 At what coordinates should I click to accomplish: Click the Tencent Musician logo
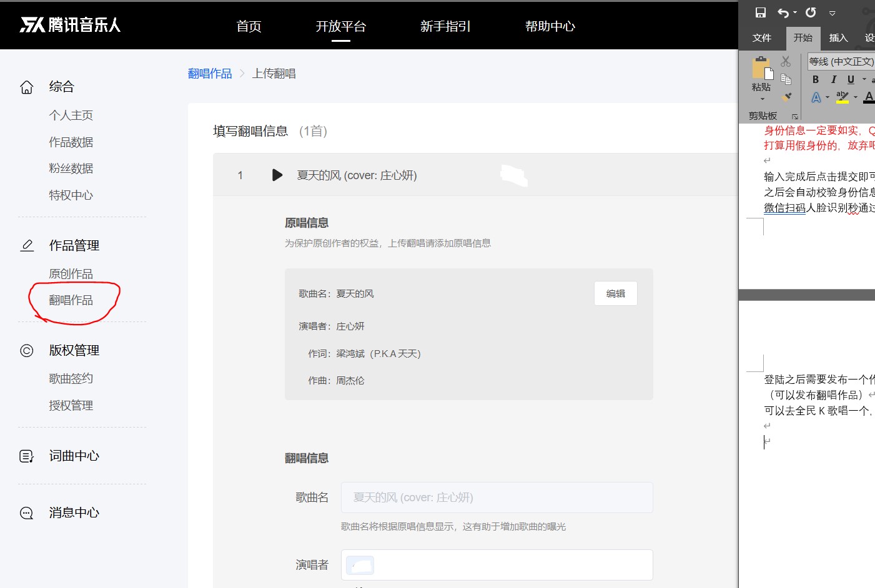coord(70,25)
